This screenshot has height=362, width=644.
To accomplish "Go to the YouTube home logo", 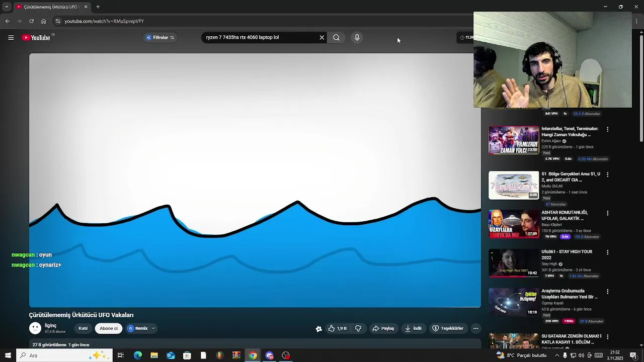I will (x=36, y=37).
